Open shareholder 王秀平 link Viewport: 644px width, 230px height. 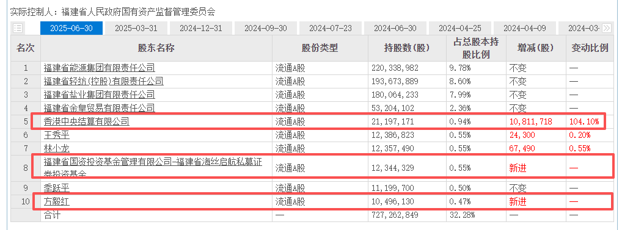57,135
